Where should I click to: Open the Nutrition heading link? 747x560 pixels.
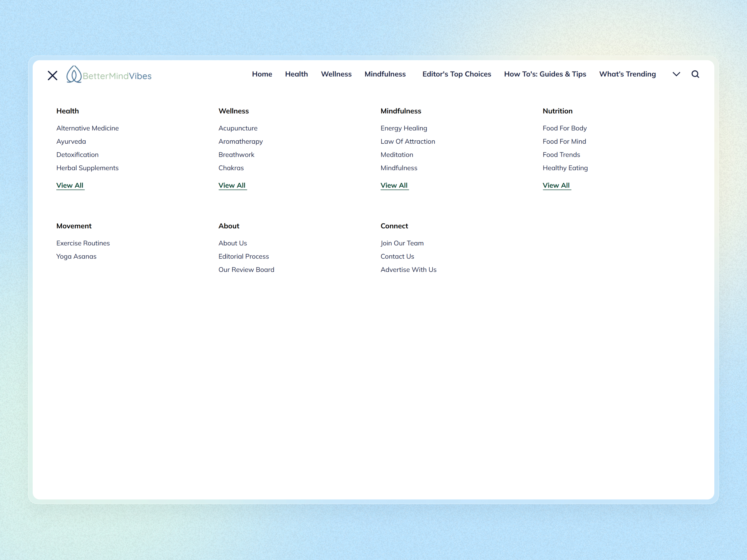pyautogui.click(x=557, y=111)
